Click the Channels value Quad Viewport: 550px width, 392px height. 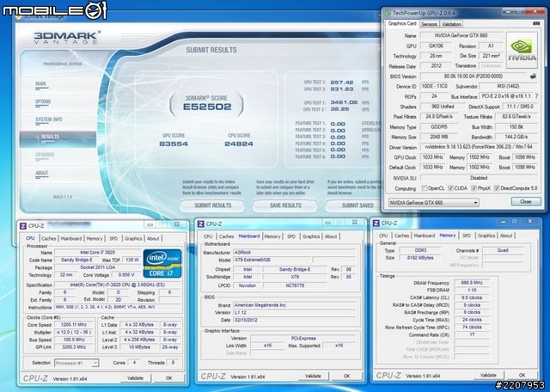503,250
